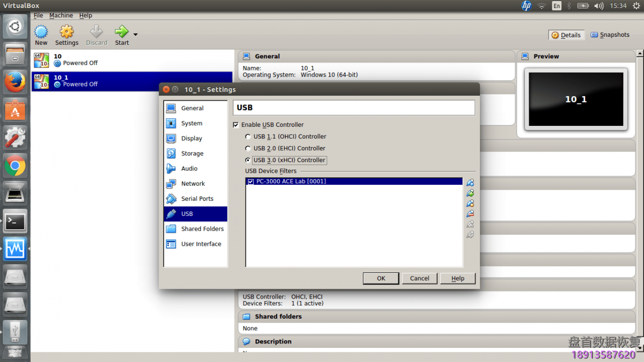Open the Machine menu
Screen dimensions: 644x362
[61, 15]
